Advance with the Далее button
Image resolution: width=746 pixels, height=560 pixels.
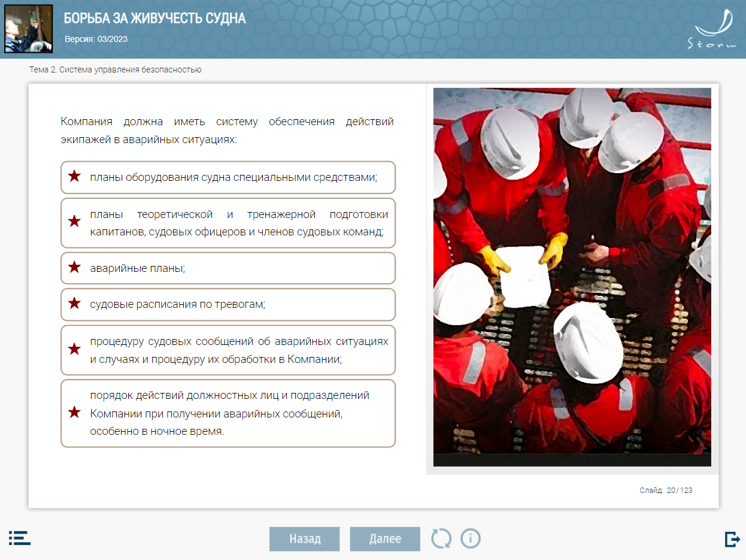click(385, 538)
